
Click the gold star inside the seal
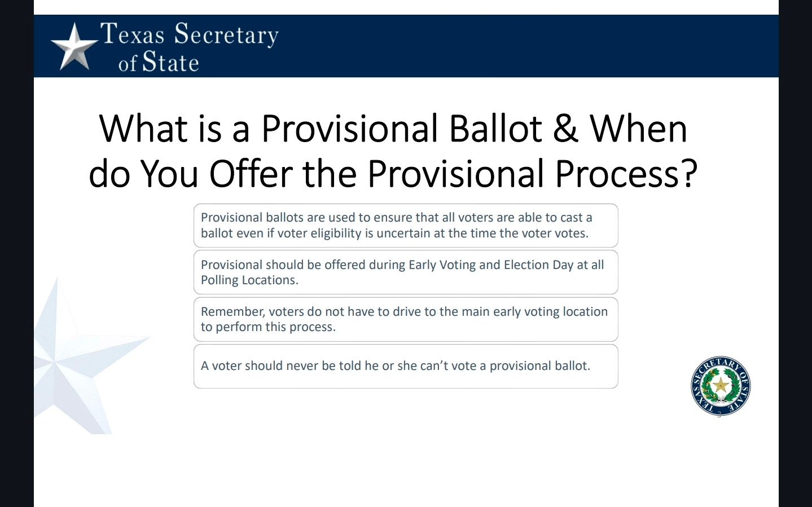(x=721, y=386)
